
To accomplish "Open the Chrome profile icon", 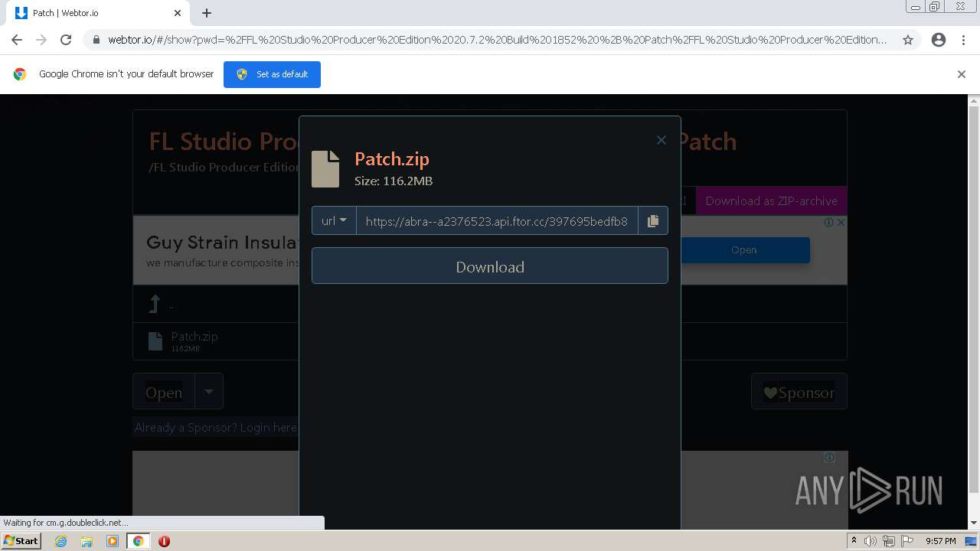I will coord(939,40).
